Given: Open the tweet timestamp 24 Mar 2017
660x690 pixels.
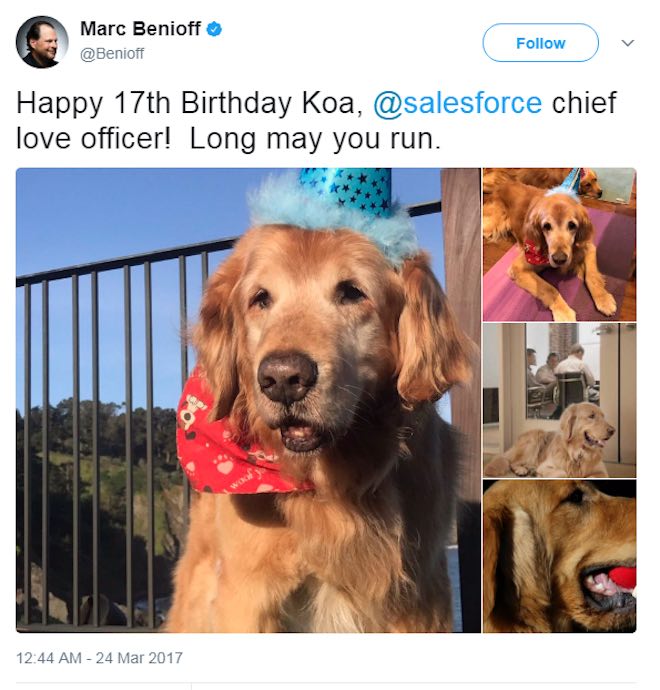Looking at the screenshot, I should tap(99, 658).
